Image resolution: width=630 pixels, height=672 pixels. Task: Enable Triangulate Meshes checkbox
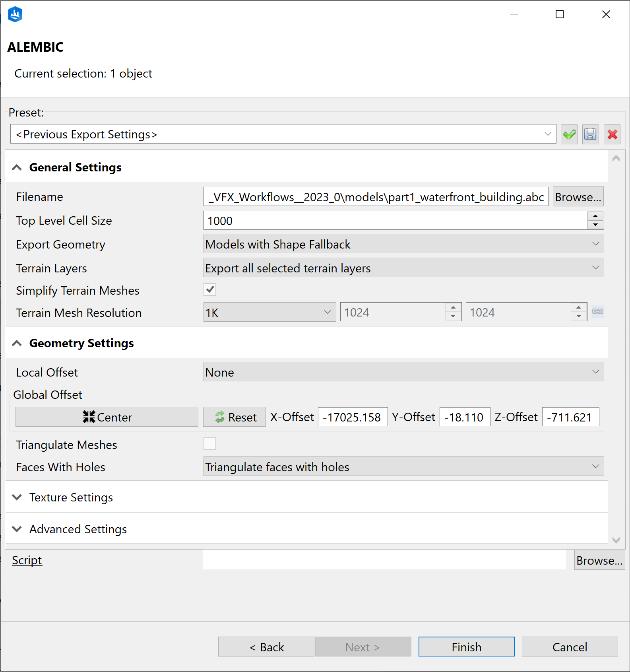[210, 444]
